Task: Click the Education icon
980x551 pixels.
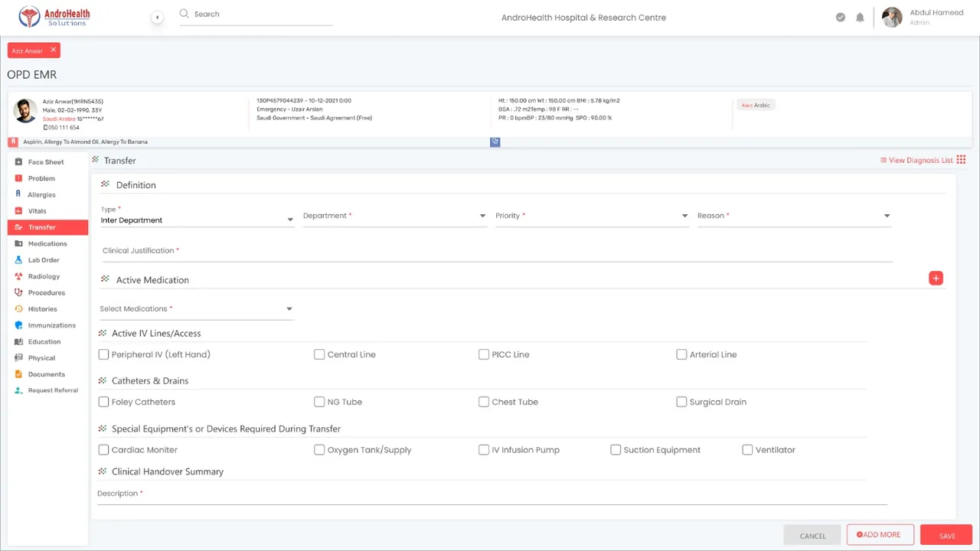Action: [19, 341]
